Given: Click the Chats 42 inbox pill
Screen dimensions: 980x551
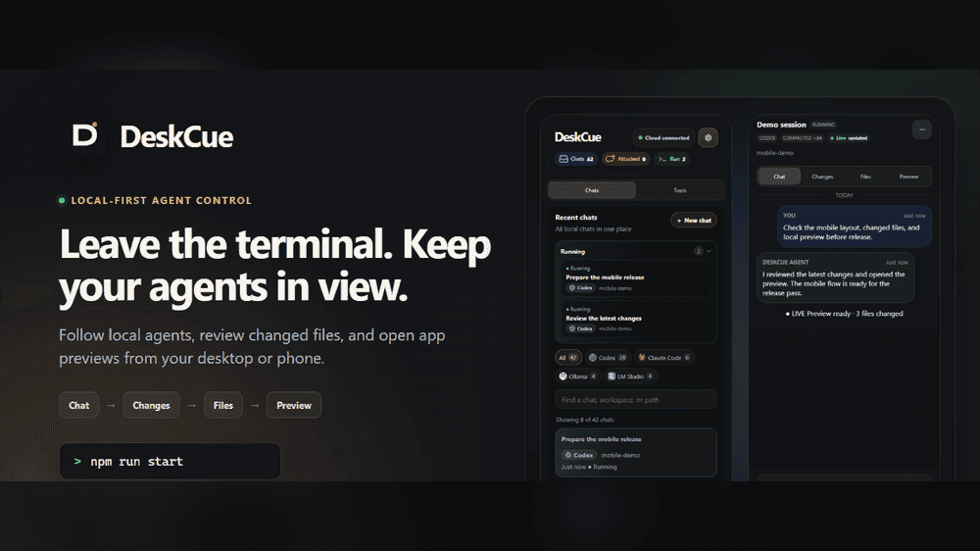Looking at the screenshot, I should [576, 159].
